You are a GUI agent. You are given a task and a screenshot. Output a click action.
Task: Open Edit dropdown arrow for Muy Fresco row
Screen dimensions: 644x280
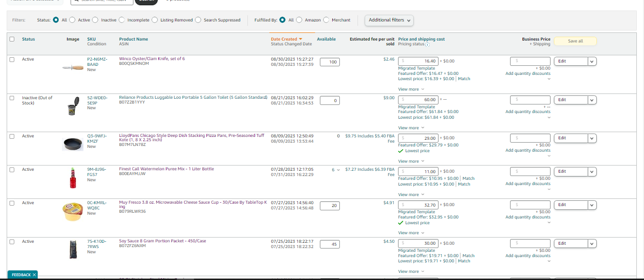click(x=592, y=205)
